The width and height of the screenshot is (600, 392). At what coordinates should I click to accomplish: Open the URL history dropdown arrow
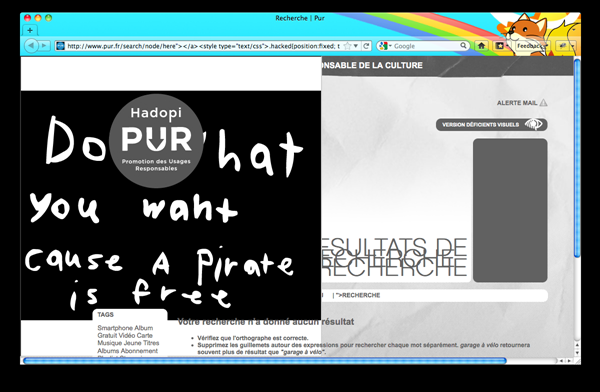[355, 46]
